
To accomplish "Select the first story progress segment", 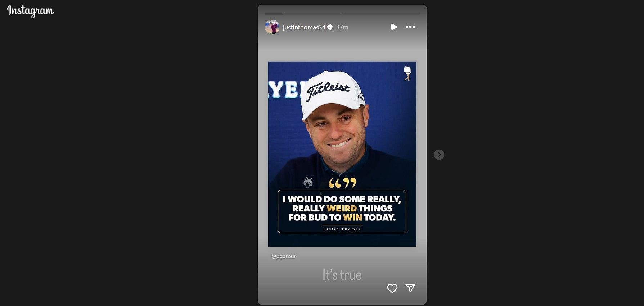I will click(303, 14).
